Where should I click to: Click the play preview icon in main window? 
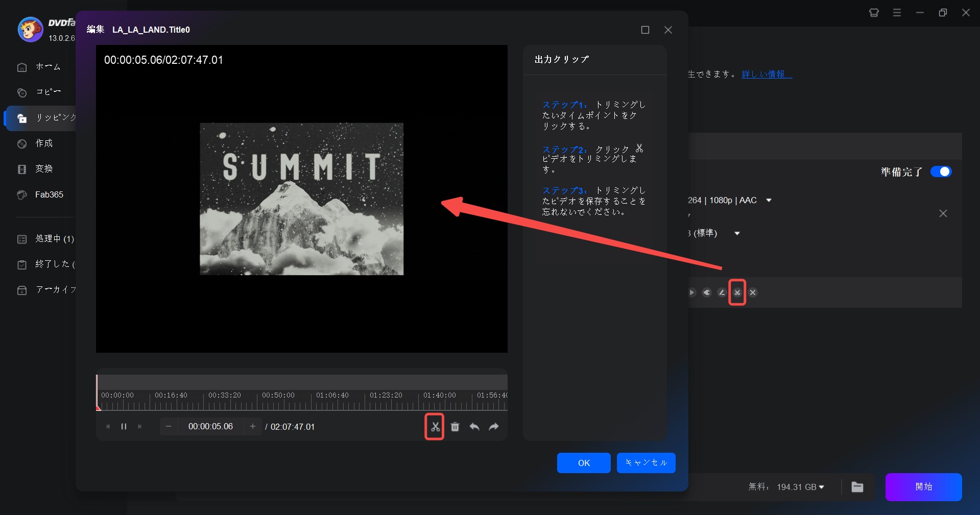691,292
